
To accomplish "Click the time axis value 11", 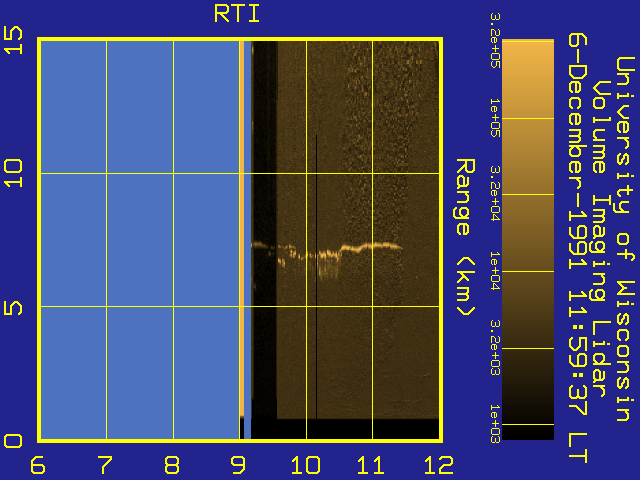I will (371, 465).
